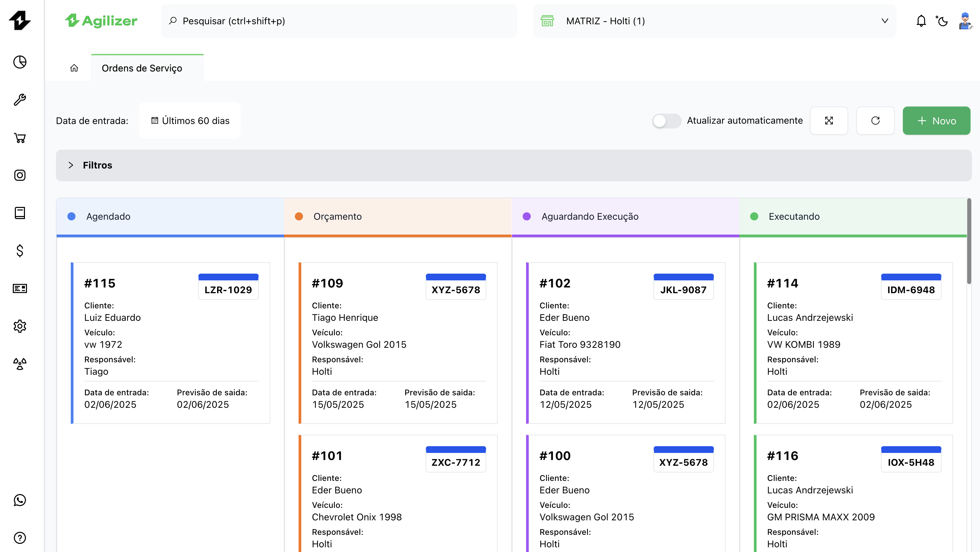Viewport: 980px width, 552px height.
Task: Open the shopping cart icon in sidebar
Action: (x=20, y=138)
